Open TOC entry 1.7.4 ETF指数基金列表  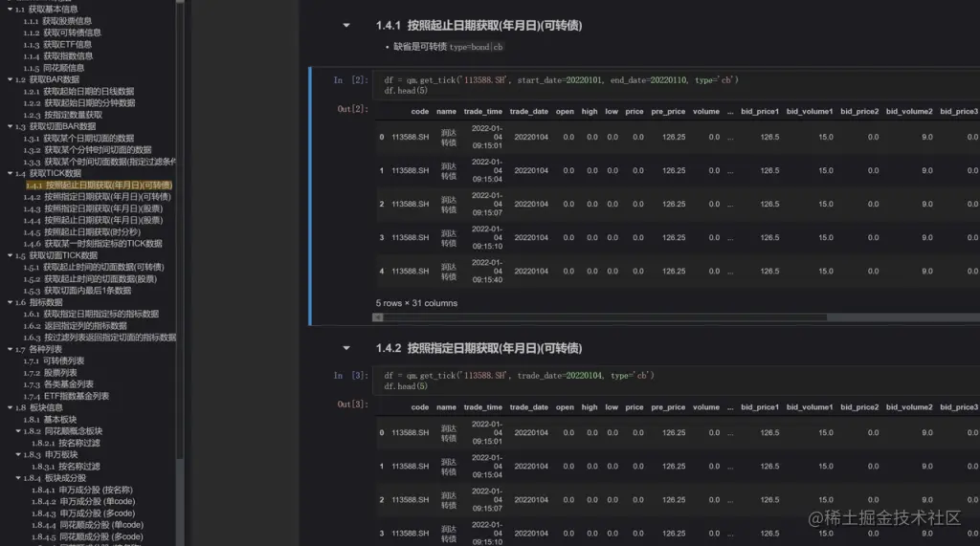click(x=66, y=396)
